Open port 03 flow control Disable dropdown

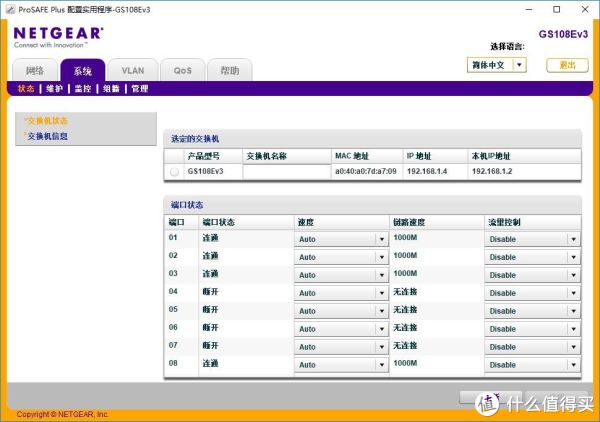pos(532,275)
